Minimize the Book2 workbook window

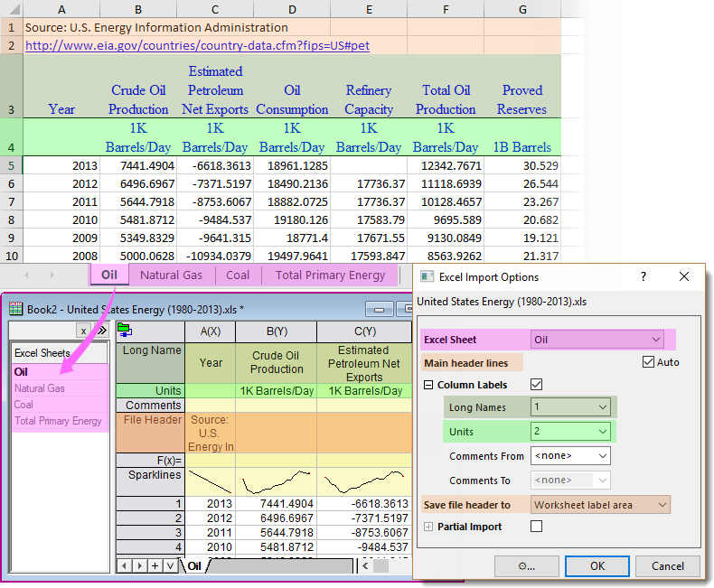[x=379, y=310]
